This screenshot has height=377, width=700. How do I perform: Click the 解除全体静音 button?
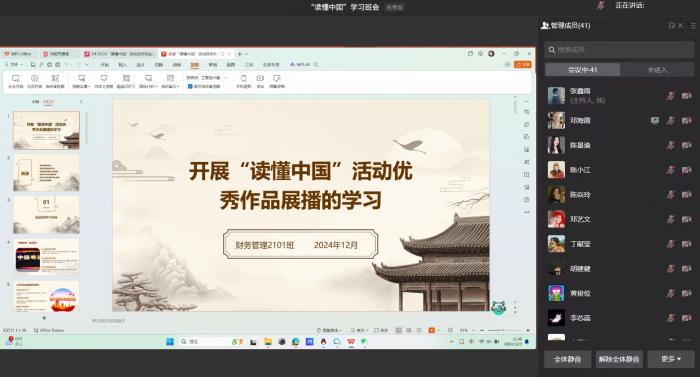pos(619,359)
